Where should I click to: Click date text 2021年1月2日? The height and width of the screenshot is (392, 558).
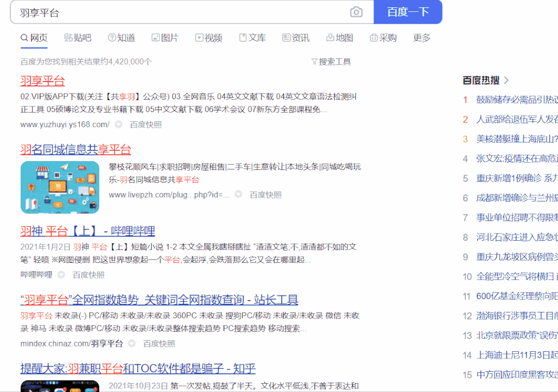pos(45,247)
